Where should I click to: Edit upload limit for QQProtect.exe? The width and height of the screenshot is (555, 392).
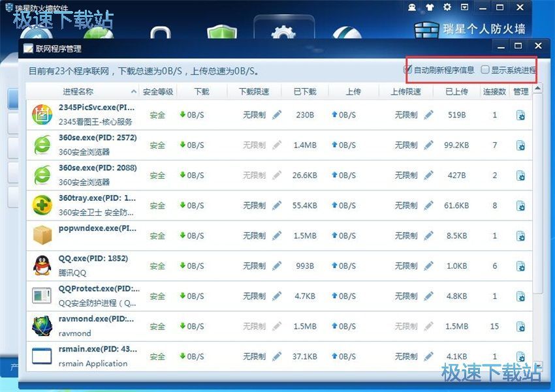428,296
